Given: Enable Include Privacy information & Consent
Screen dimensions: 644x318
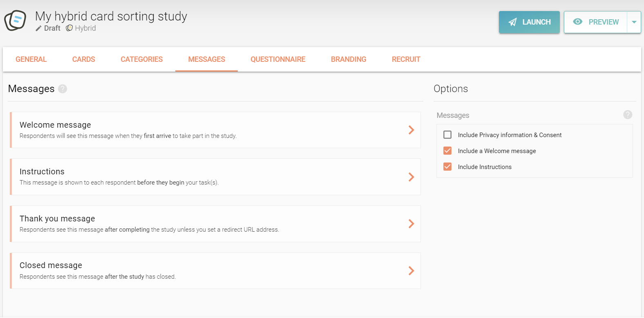Looking at the screenshot, I should tap(447, 135).
